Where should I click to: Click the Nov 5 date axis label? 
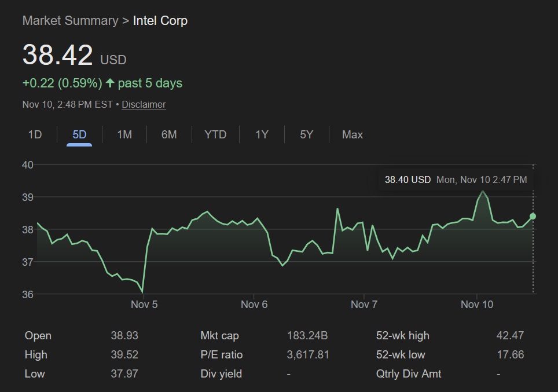tap(144, 305)
